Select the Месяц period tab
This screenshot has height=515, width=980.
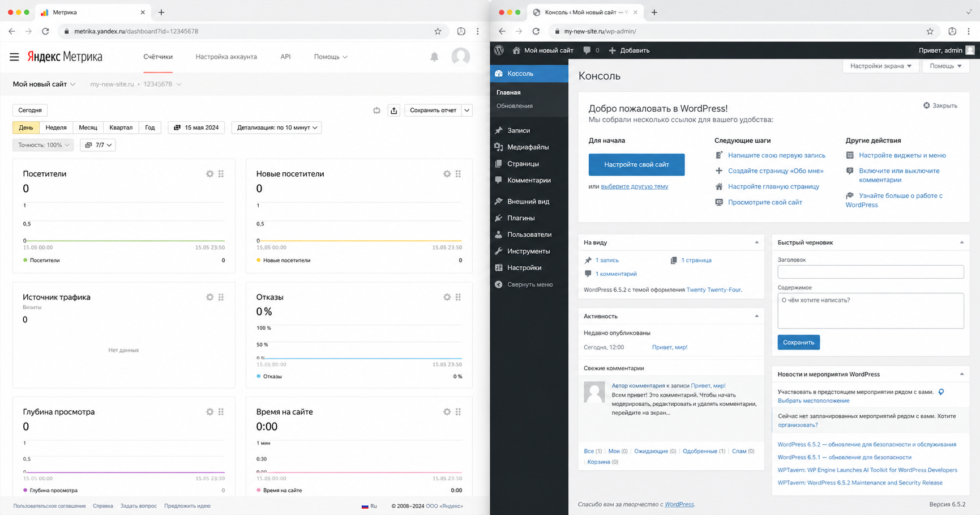88,127
